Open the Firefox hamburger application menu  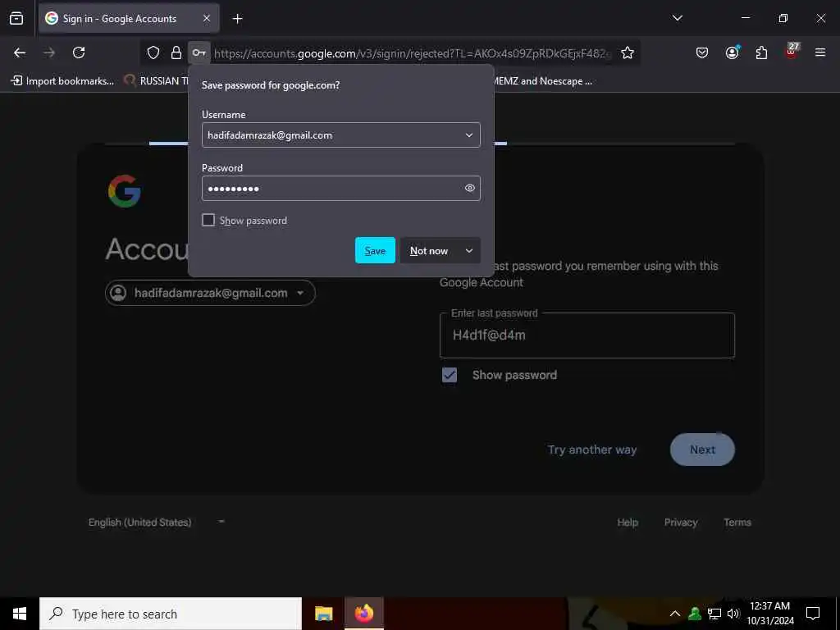pyautogui.click(x=820, y=52)
